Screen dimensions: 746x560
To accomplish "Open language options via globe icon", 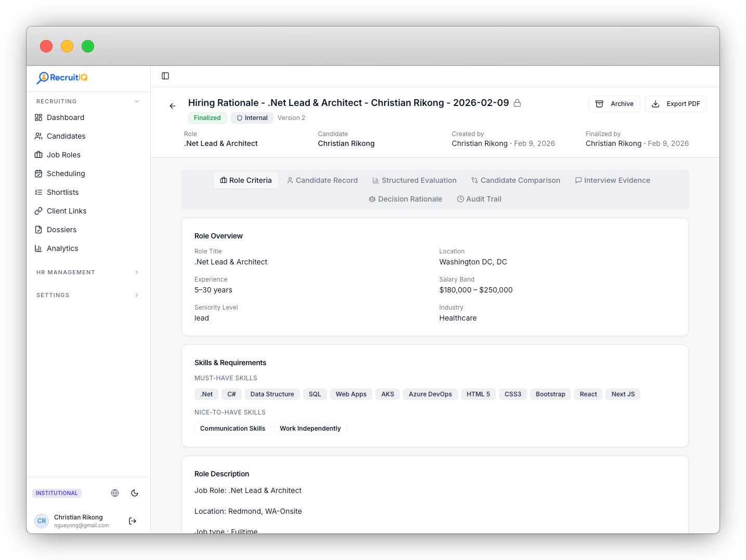I will tap(115, 493).
